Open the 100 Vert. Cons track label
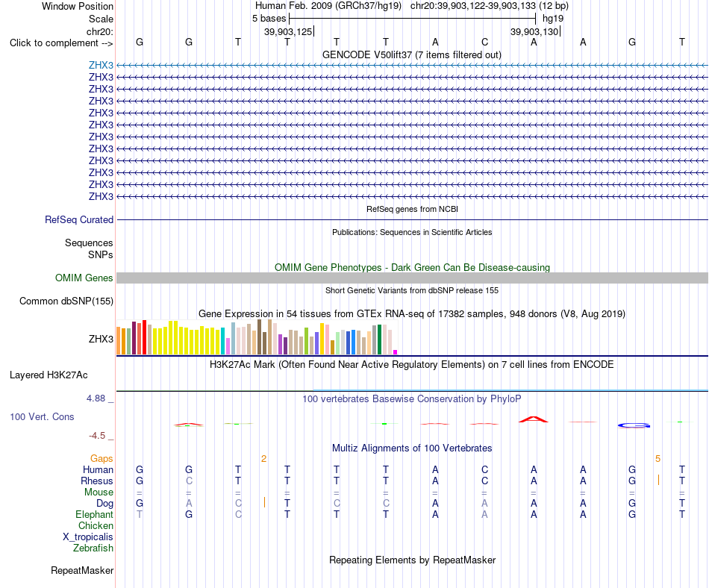The width and height of the screenshot is (709, 588). pos(42,416)
